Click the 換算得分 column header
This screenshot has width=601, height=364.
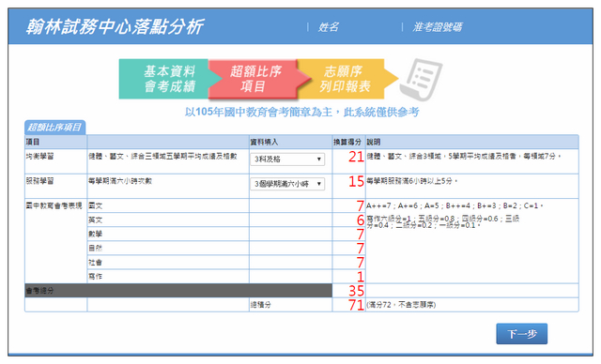pos(347,142)
